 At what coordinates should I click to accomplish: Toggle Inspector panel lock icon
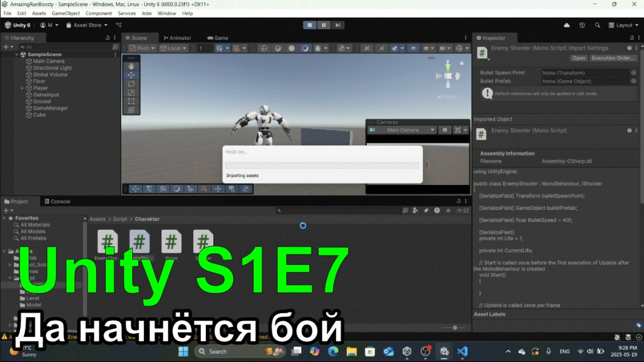[x=632, y=38]
